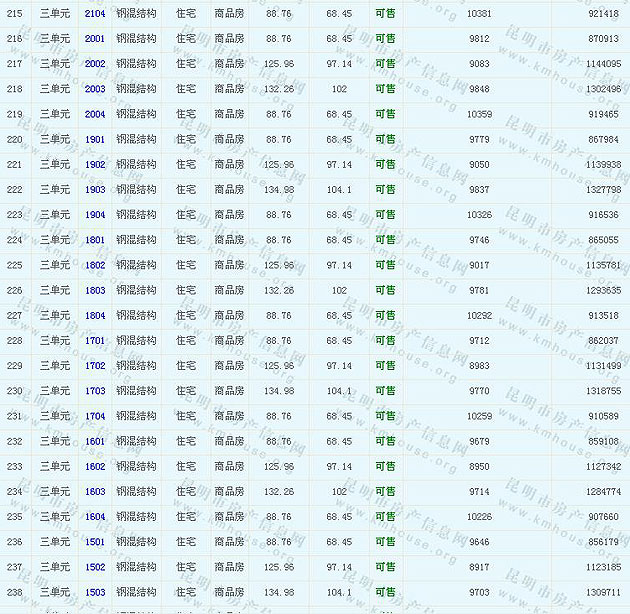Click room 1902 in unit three
The image size is (630, 614).
coord(95,164)
